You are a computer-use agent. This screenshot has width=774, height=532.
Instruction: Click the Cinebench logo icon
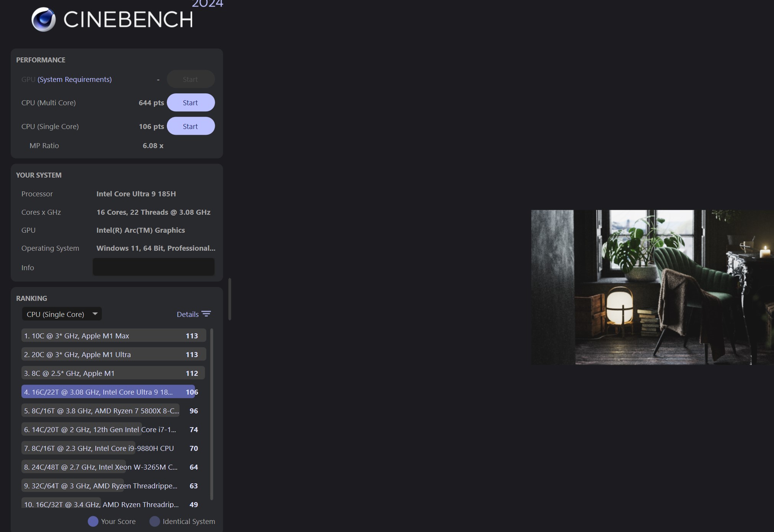tap(43, 19)
